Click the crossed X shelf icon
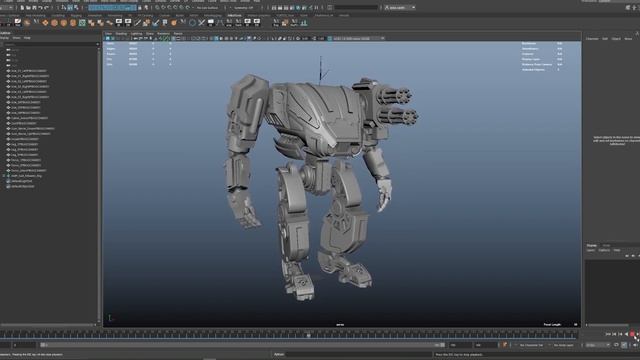The height and width of the screenshot is (360, 640). pyautogui.click(x=202, y=23)
